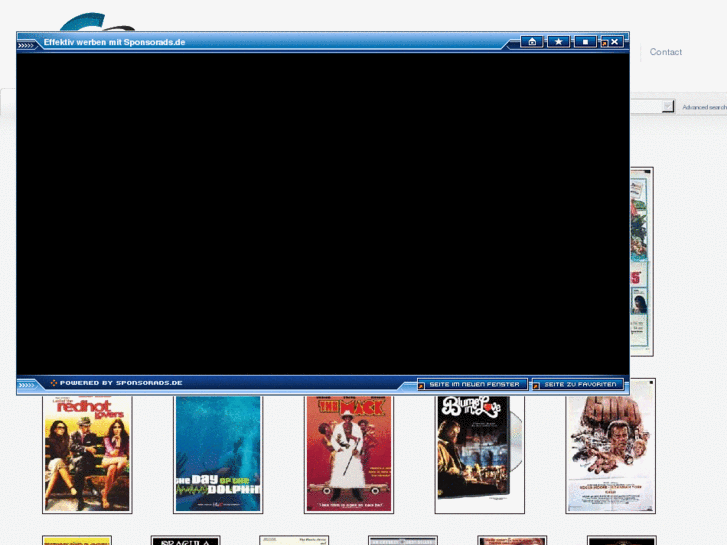This screenshot has width=727, height=545.
Task: Click the popup title 'Effektiv werben mit Sponsorads.de'
Action: coord(114,42)
